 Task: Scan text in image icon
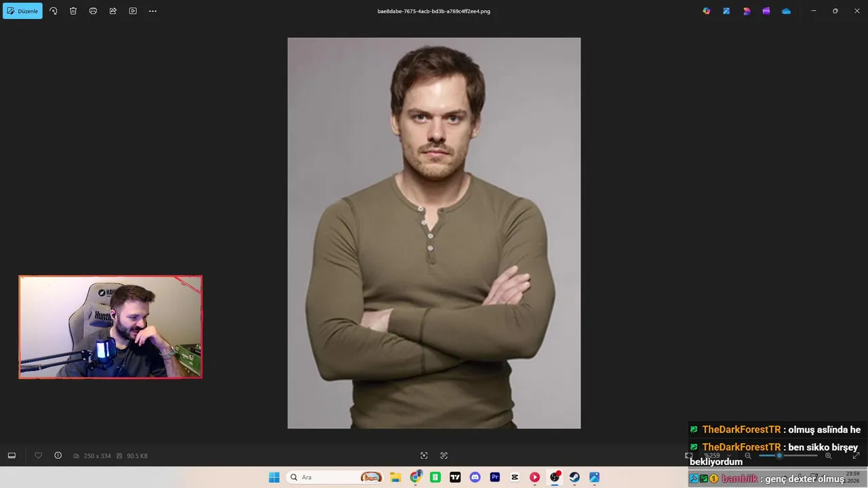444,455
